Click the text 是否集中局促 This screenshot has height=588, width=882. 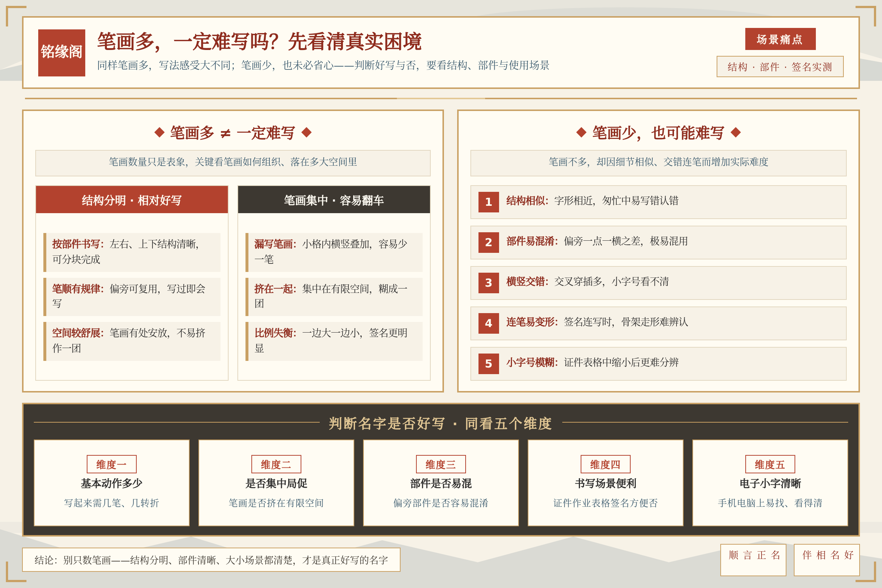pos(276,483)
